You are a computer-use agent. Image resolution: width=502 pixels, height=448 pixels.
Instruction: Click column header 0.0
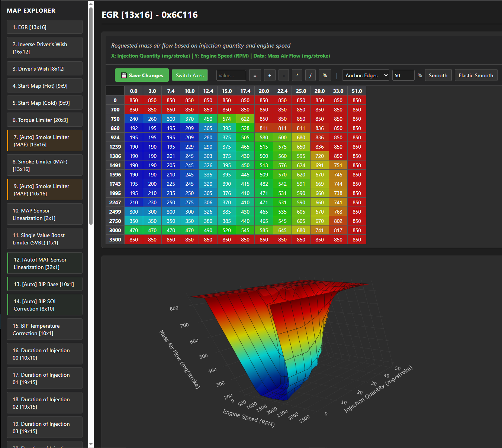tap(134, 91)
